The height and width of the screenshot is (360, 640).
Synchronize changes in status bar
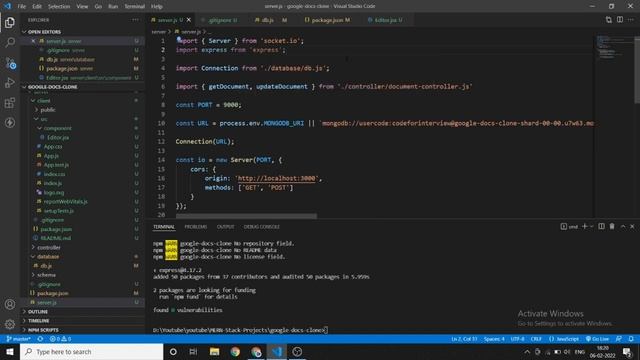[40, 339]
